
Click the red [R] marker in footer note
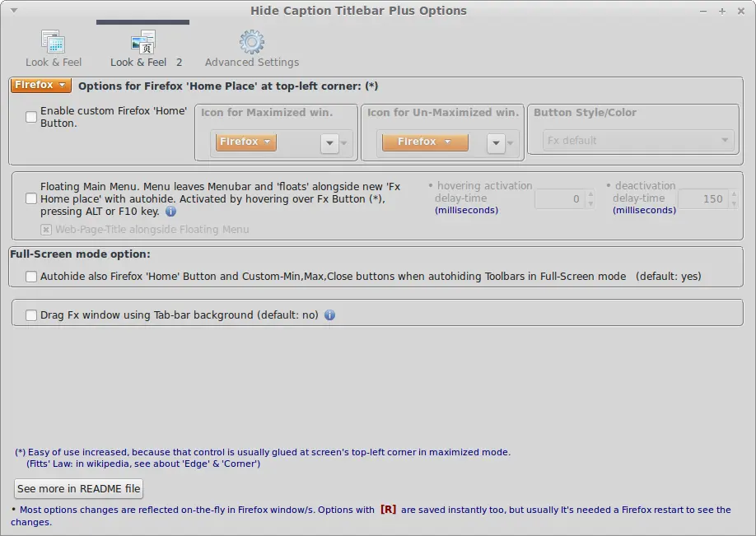click(x=388, y=510)
